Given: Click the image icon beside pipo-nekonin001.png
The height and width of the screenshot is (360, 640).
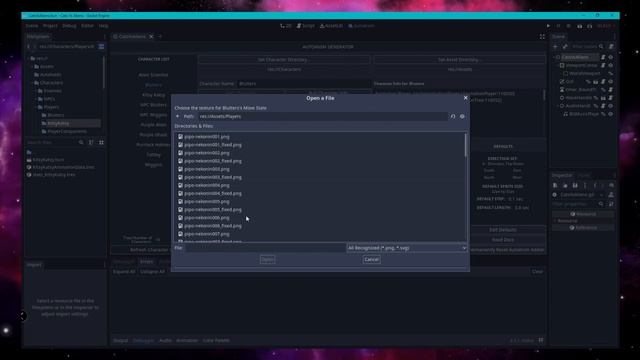Looking at the screenshot, I should (180, 137).
